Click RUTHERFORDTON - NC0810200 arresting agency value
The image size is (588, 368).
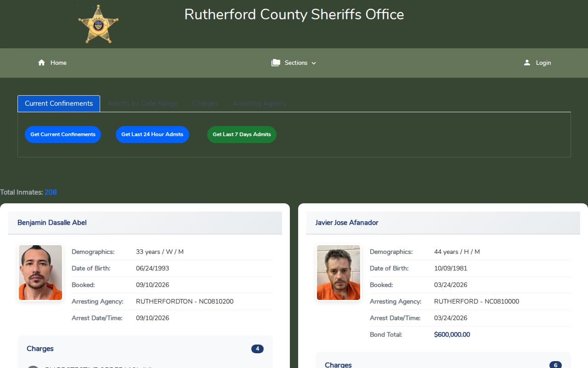click(185, 301)
